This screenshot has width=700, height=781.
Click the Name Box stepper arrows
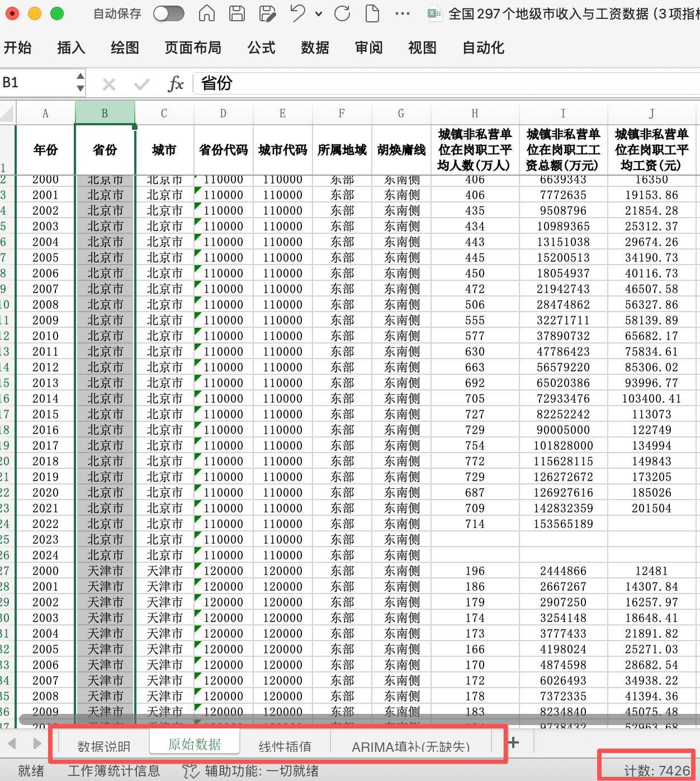tap(81, 83)
